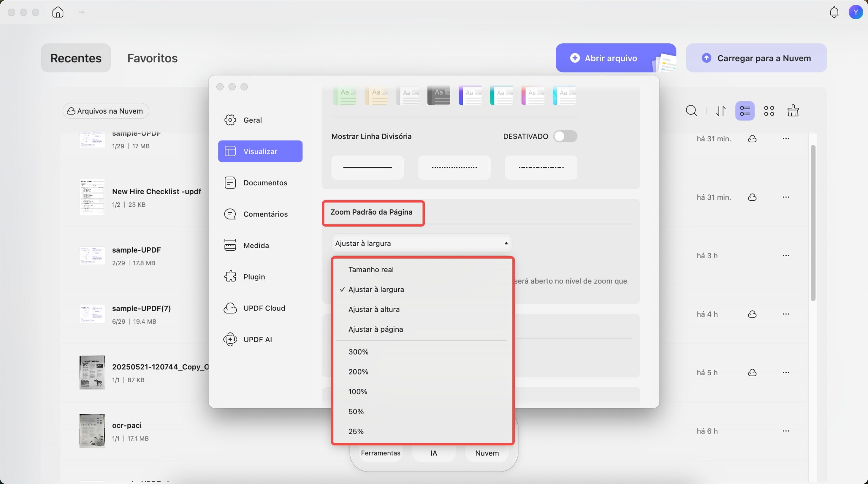Click the recent files list scrollbar
This screenshot has width=868, height=484.
pyautogui.click(x=813, y=223)
